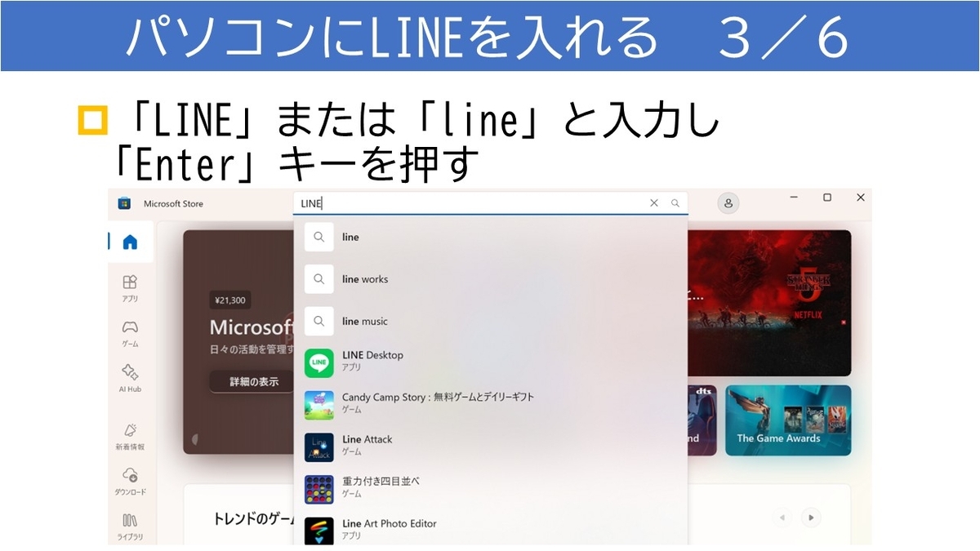Click '重力付き四目並べ' result text
The width and height of the screenshot is (980, 551).
click(x=381, y=481)
